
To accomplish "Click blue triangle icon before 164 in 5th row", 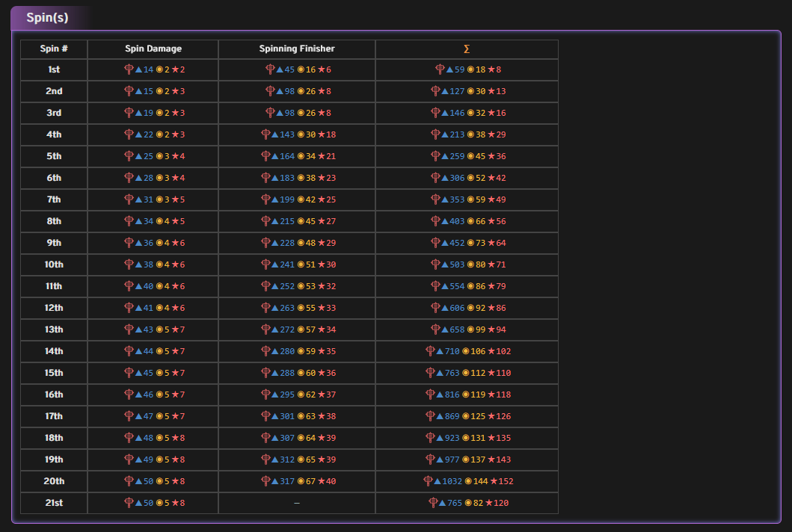I will (274, 156).
